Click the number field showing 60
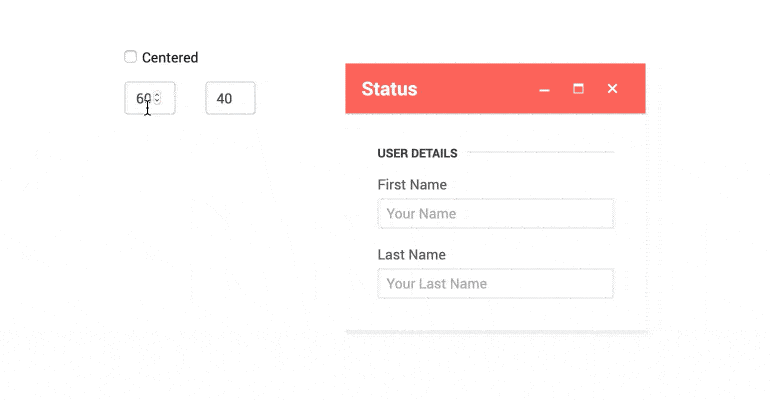This screenshot has width=770, height=400. (150, 98)
